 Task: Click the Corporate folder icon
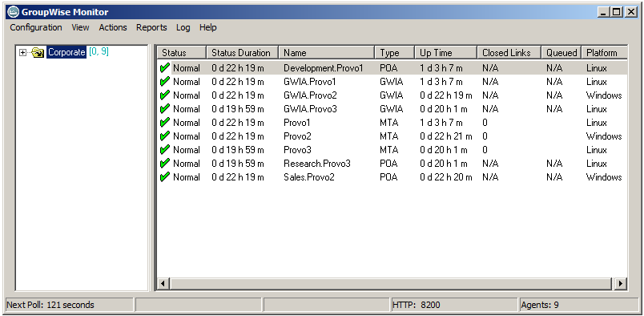pyautogui.click(x=38, y=52)
